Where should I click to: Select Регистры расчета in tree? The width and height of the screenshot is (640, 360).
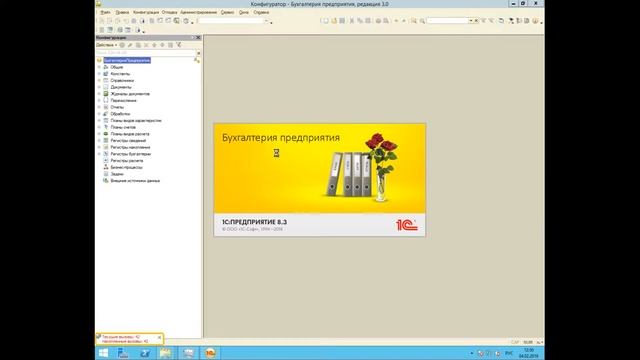click(127, 161)
